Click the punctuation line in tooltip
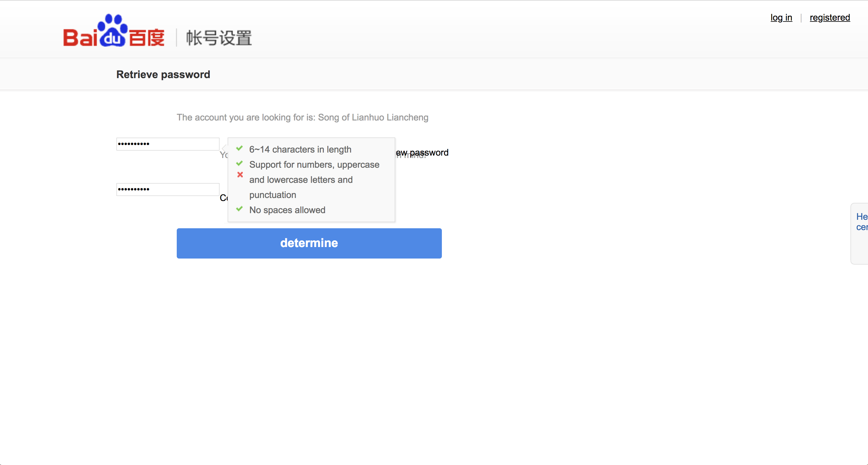Viewport: 868px width, 465px height. coord(273,195)
